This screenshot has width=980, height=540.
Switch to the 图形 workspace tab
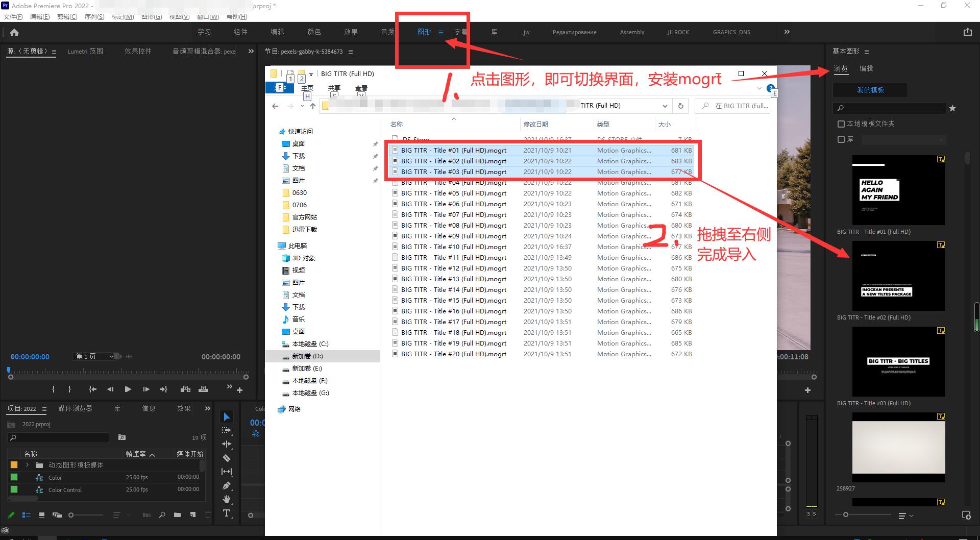tap(424, 32)
